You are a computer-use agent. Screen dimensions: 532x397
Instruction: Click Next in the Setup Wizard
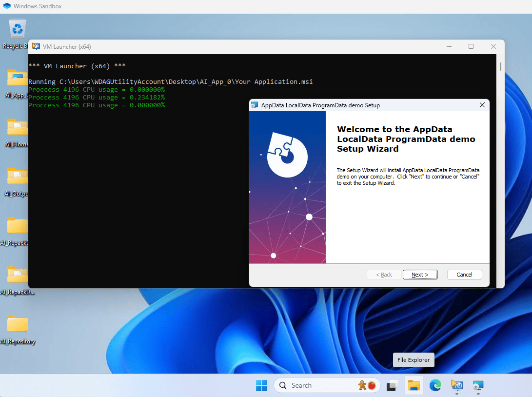pyautogui.click(x=420, y=275)
